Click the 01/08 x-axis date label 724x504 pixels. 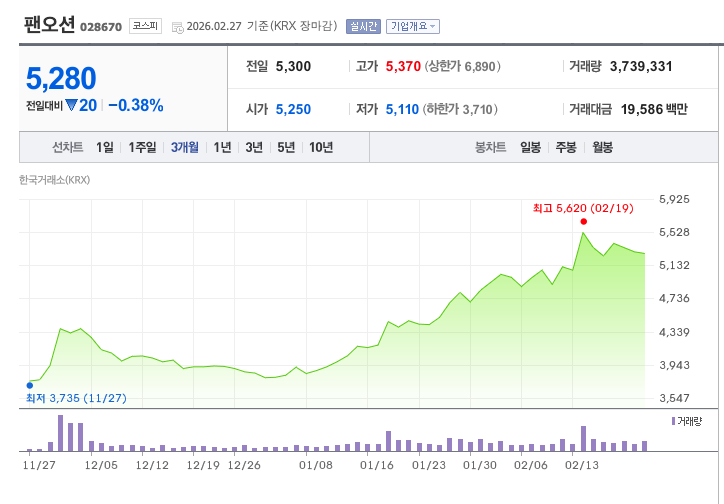coord(316,465)
